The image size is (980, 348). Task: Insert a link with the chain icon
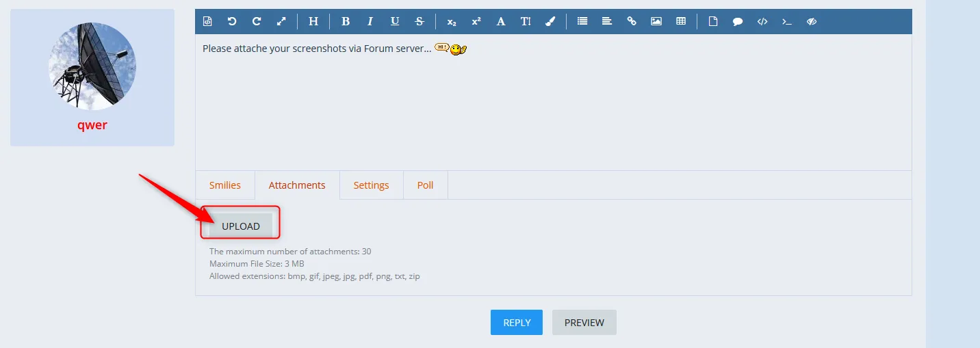pyautogui.click(x=632, y=21)
